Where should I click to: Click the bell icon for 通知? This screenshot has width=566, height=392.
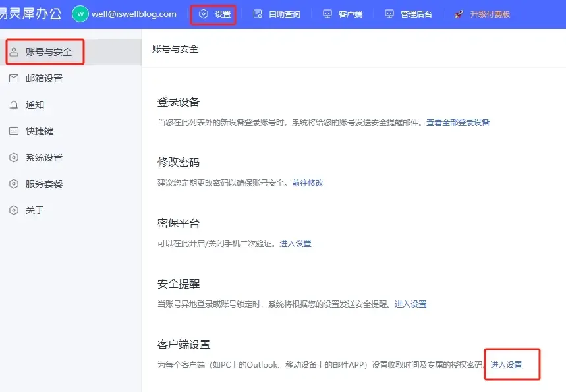[x=14, y=105]
